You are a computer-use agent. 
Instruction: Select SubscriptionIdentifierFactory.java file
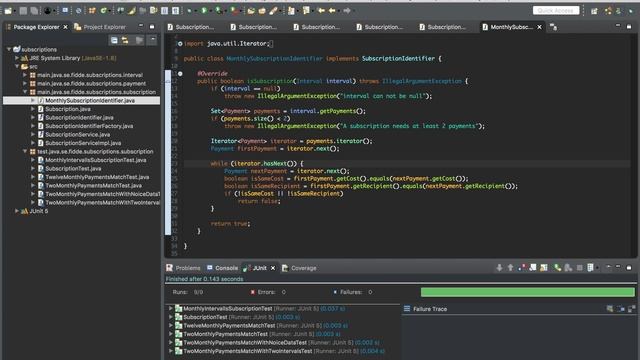[89, 126]
